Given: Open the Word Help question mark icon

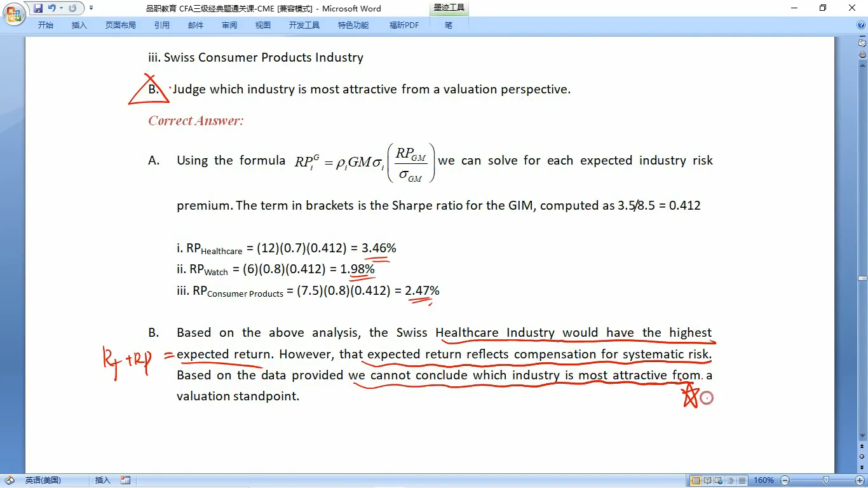Looking at the screenshot, I should click(x=860, y=25).
